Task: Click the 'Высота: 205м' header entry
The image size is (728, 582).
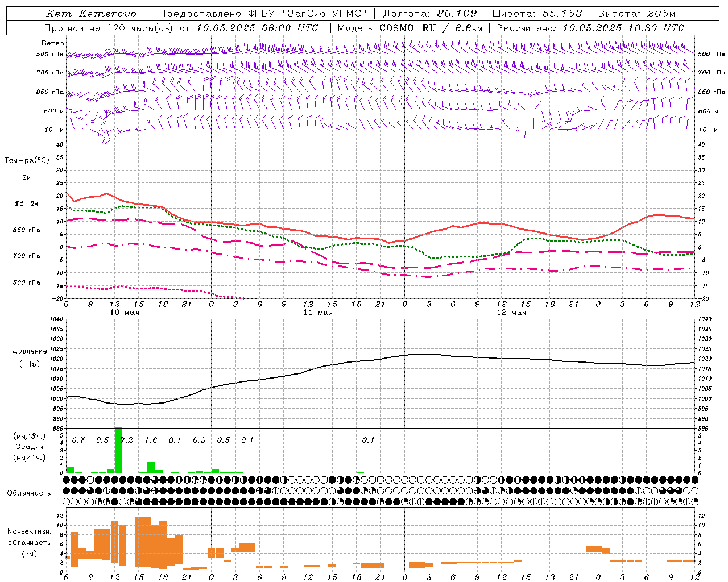Action: pyautogui.click(x=636, y=14)
